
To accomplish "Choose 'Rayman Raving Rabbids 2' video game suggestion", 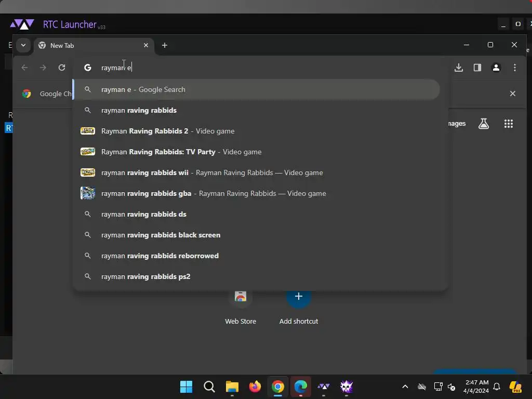I will point(257,131).
